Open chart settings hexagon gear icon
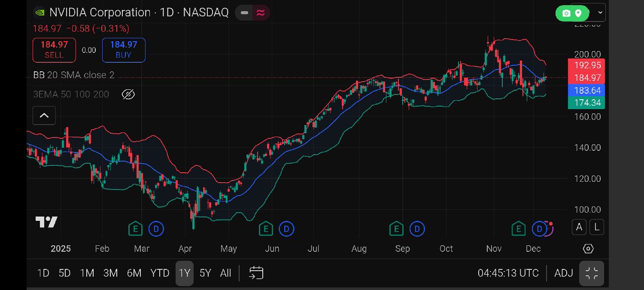 [588, 249]
